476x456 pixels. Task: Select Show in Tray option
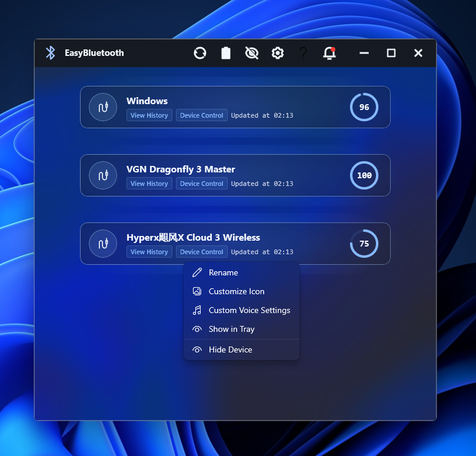241,329
